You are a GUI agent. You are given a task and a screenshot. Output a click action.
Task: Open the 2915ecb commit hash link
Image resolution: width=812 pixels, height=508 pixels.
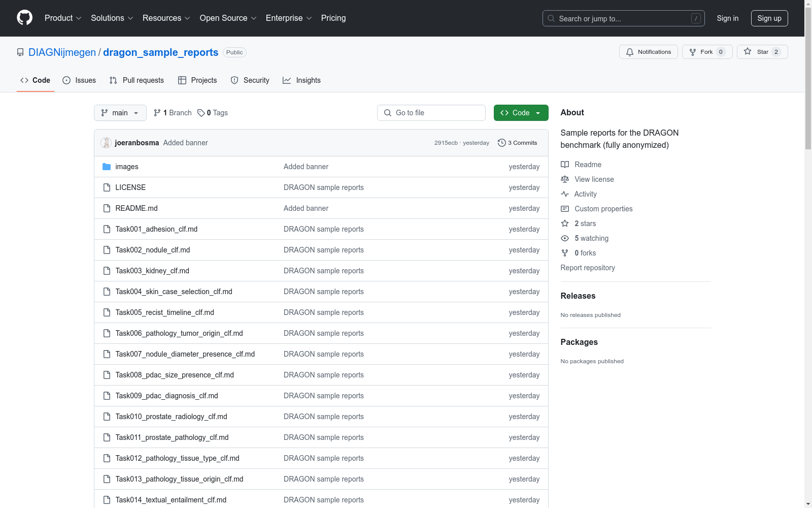pyautogui.click(x=446, y=143)
